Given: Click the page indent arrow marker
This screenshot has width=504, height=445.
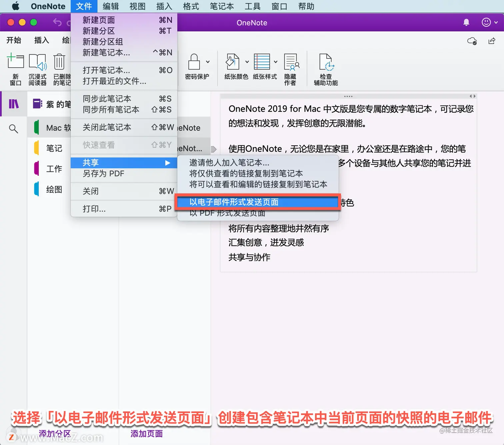Looking at the screenshot, I should (x=214, y=149).
